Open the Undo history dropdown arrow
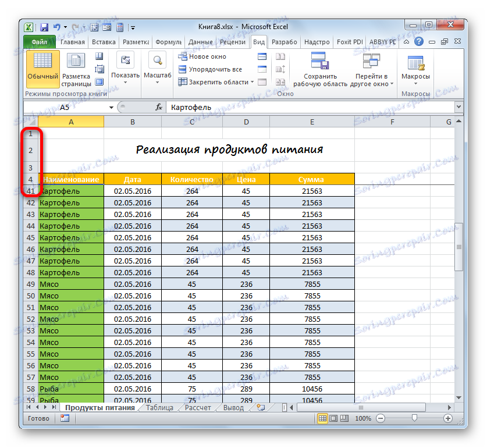The image size is (487, 448). [x=65, y=27]
